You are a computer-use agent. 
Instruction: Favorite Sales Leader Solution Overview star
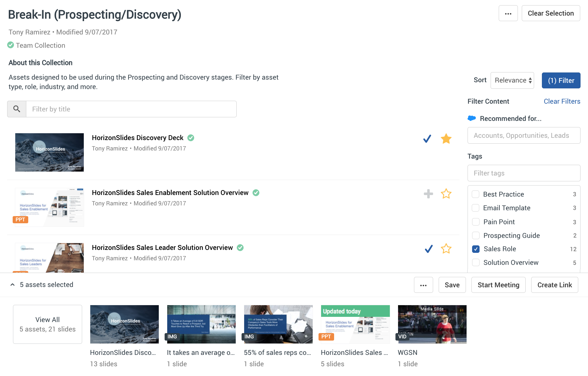pyautogui.click(x=446, y=249)
